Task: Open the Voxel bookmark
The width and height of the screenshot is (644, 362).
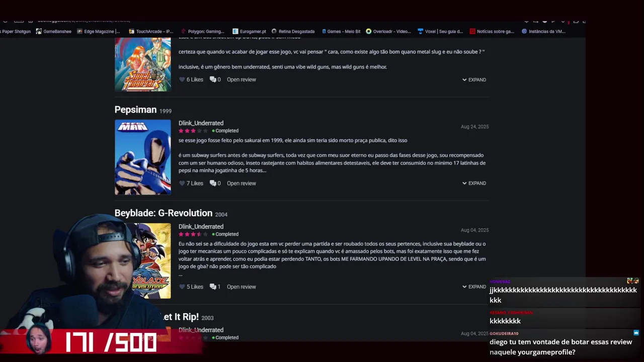Action: click(x=440, y=31)
